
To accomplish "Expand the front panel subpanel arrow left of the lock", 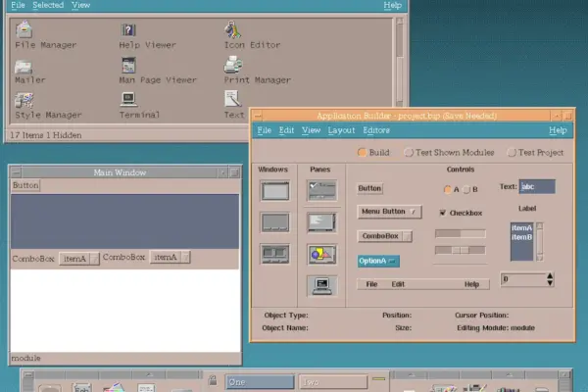I will (x=149, y=374).
